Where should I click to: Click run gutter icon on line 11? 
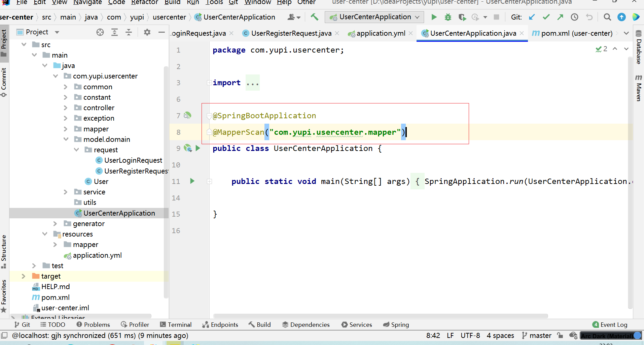[x=192, y=181]
